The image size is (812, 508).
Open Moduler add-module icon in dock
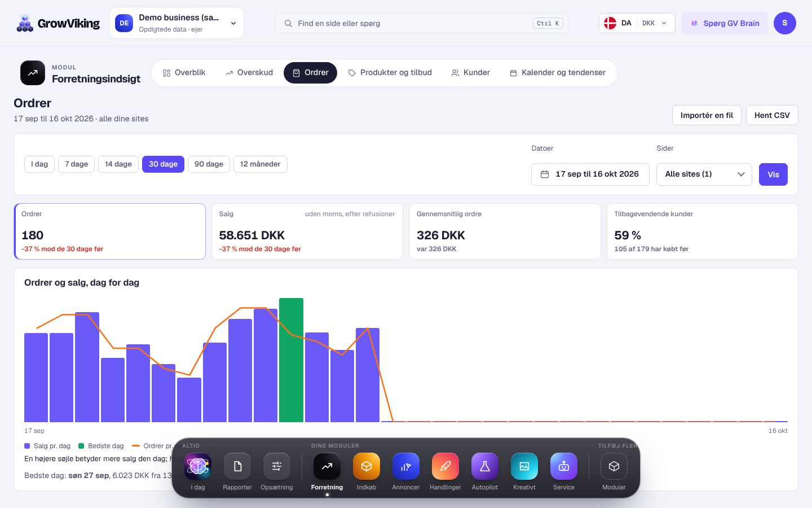[x=614, y=466]
